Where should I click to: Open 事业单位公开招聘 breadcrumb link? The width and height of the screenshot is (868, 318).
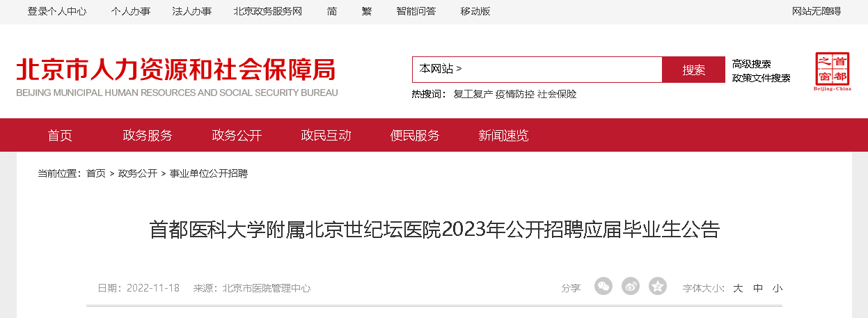tap(209, 173)
